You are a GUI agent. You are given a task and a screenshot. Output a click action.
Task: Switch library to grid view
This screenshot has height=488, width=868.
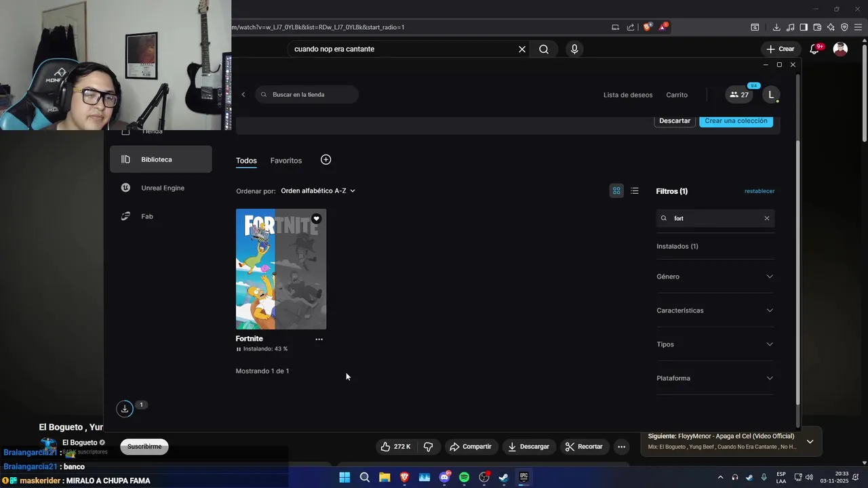616,191
